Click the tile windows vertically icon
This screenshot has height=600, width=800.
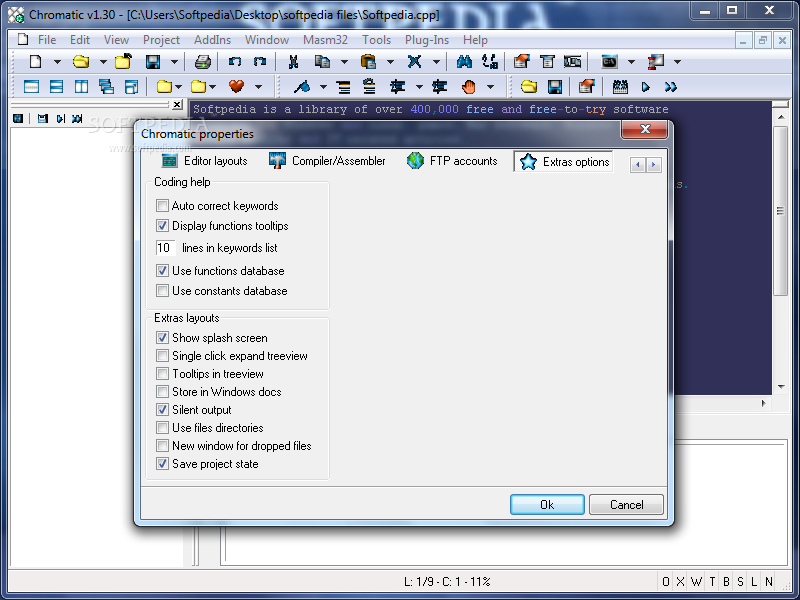click(x=81, y=87)
